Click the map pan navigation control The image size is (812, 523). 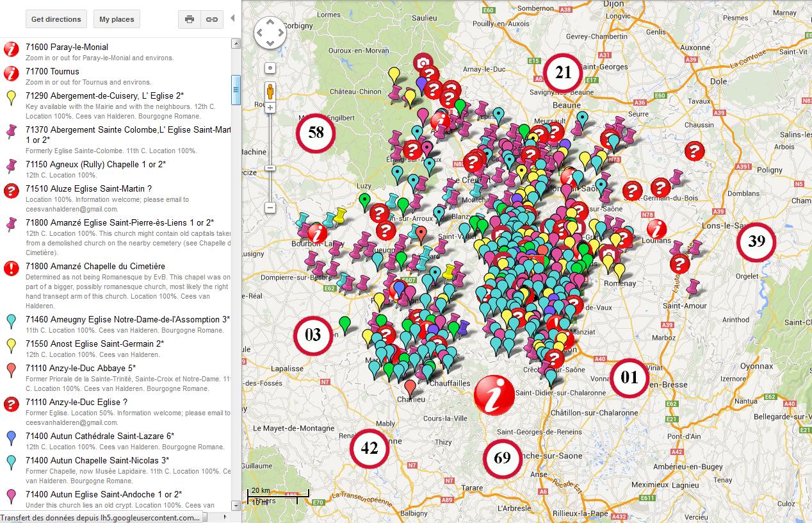(x=270, y=33)
